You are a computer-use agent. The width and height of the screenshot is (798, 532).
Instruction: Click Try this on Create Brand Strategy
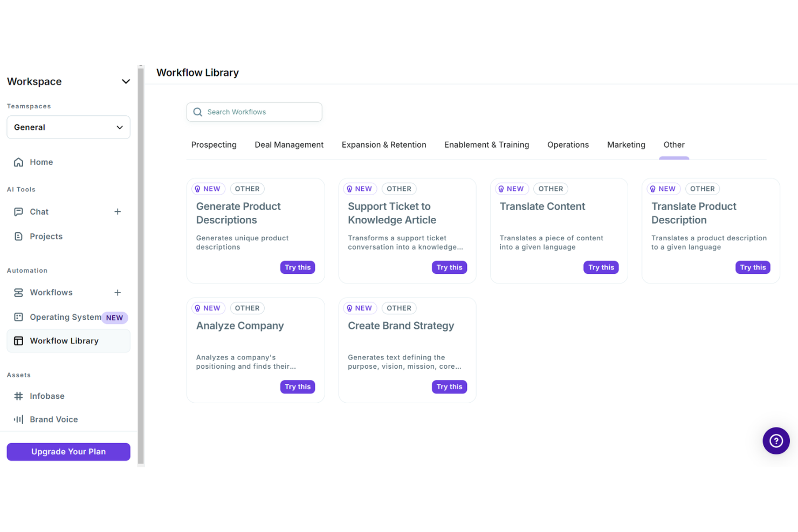click(449, 386)
